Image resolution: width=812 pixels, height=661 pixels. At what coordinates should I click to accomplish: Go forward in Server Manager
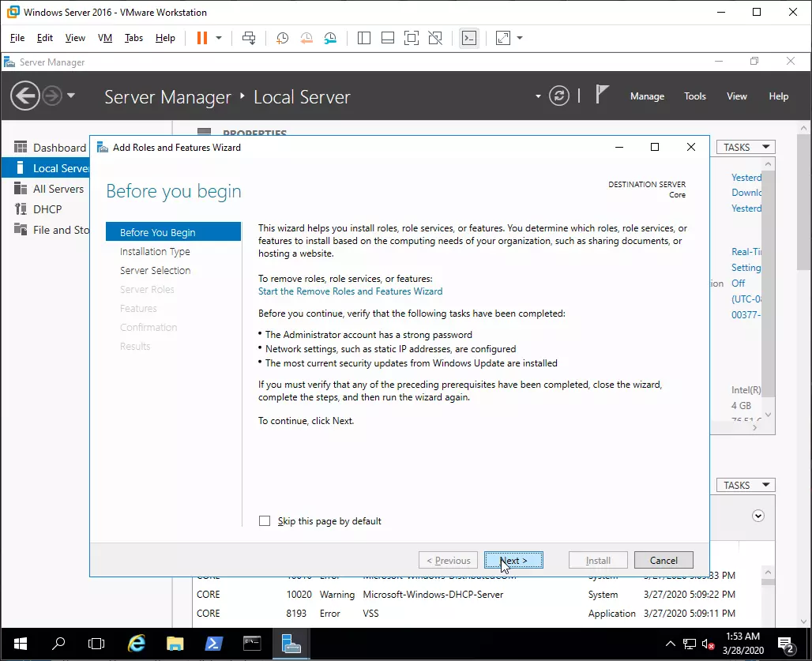click(x=52, y=96)
